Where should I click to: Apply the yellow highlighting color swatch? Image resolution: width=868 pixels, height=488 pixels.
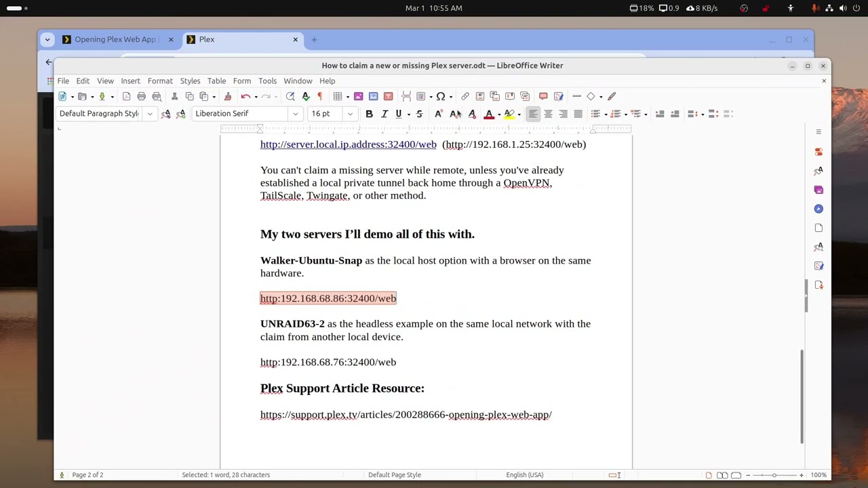click(x=509, y=114)
